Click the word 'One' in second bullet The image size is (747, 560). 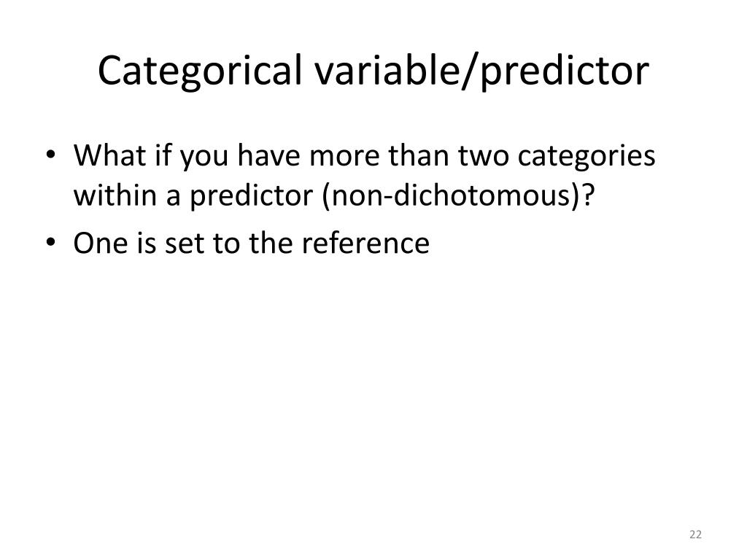[101, 242]
